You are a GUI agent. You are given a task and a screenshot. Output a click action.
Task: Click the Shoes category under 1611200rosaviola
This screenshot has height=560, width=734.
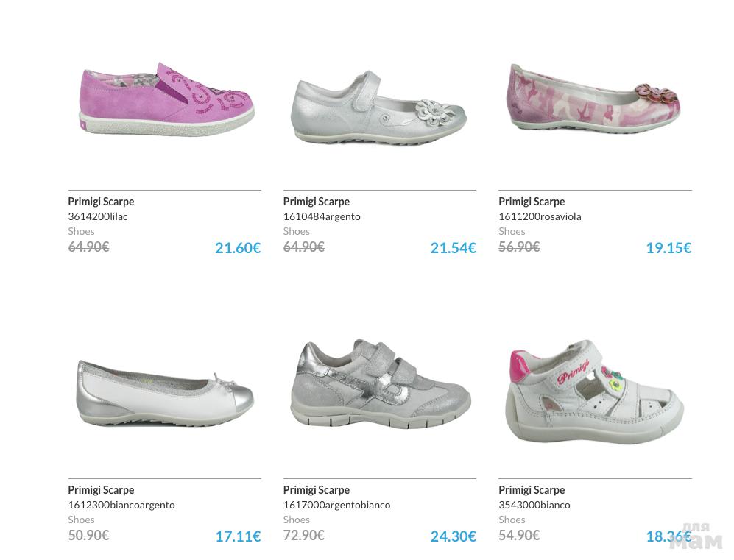512,231
